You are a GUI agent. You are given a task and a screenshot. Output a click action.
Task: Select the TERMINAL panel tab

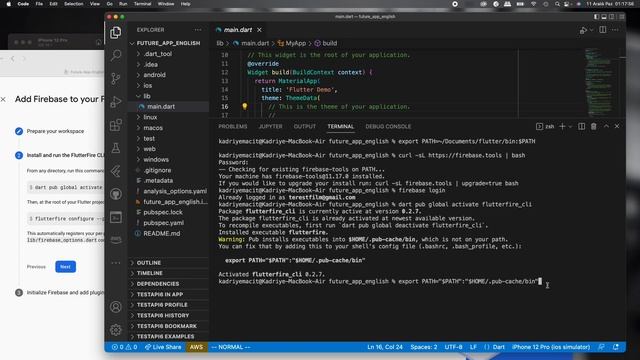click(x=340, y=127)
